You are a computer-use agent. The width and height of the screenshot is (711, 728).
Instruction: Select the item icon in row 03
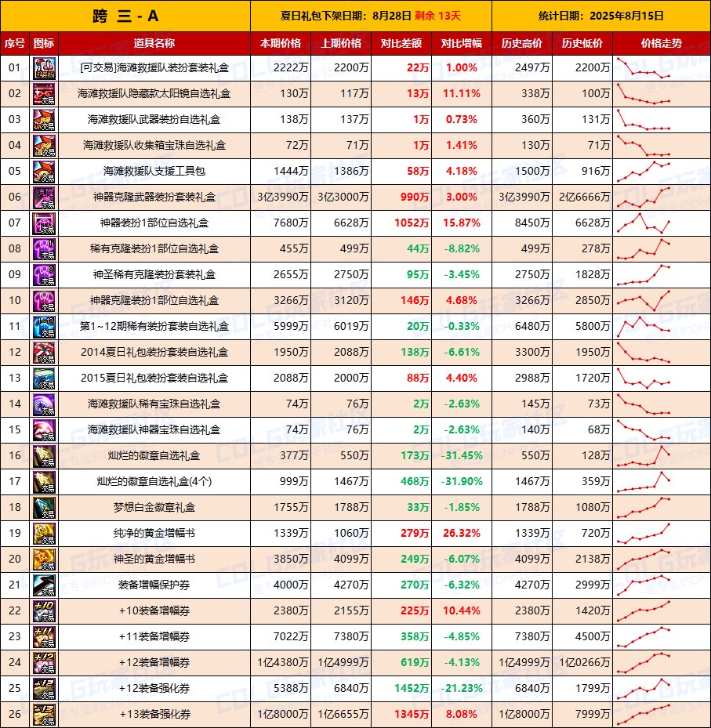click(44, 120)
